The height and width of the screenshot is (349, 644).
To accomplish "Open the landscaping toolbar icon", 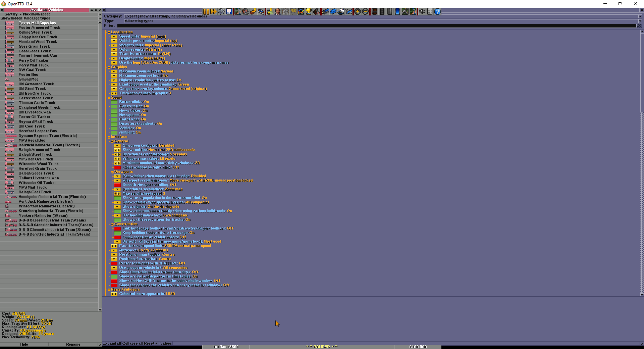I will click(x=413, y=12).
